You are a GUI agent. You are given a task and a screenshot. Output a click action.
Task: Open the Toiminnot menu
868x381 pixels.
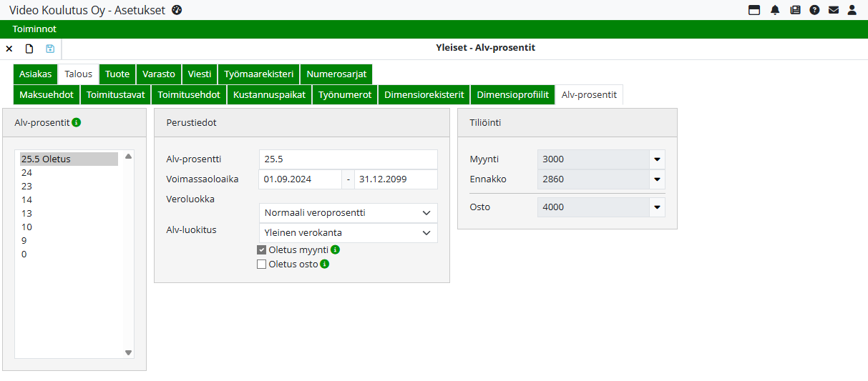(x=34, y=29)
